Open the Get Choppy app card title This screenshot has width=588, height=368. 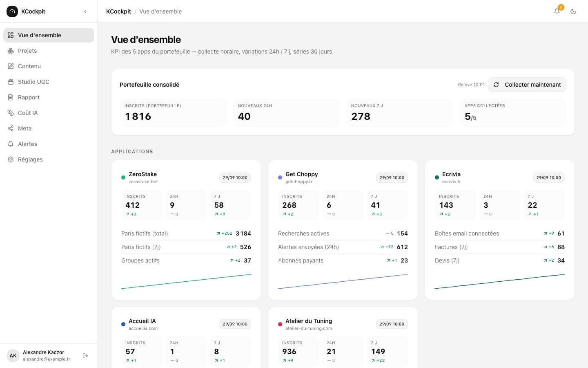301,174
